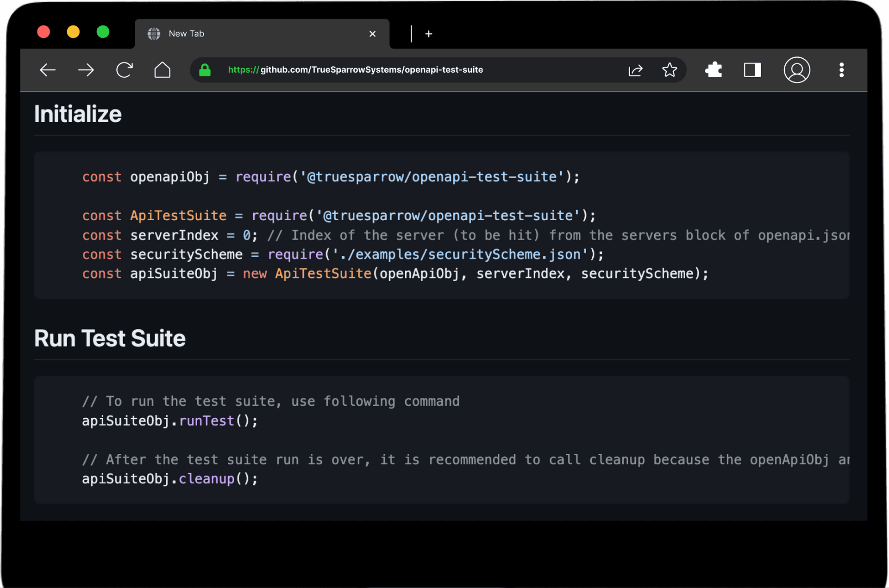Screen dimensions: 889x588
Task: View site security via the green padlock
Action: pos(205,70)
